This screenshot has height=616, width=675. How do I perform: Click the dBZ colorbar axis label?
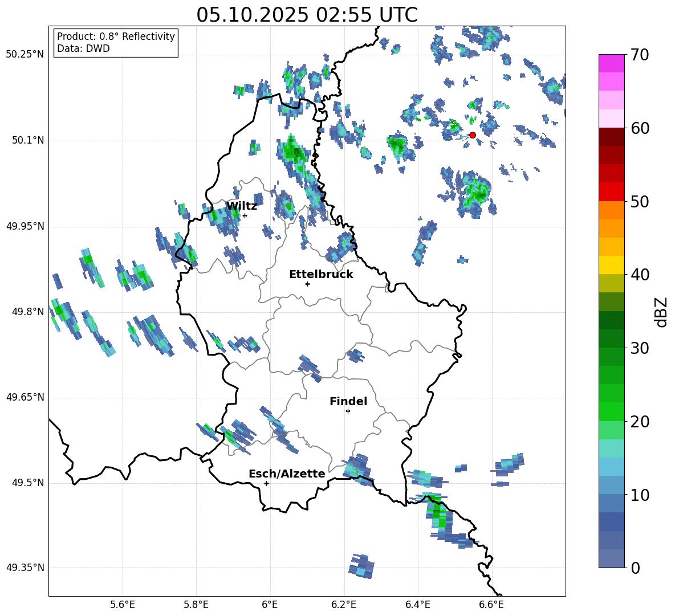pos(662,312)
